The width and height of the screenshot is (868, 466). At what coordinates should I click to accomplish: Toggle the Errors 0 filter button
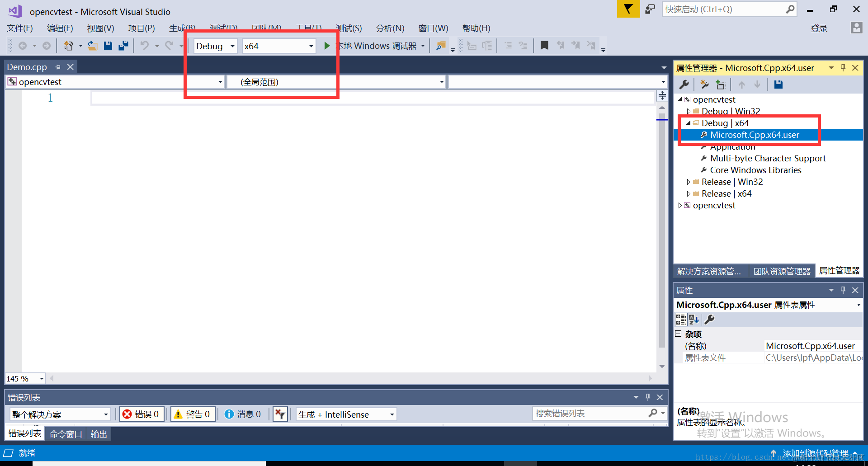(142, 414)
